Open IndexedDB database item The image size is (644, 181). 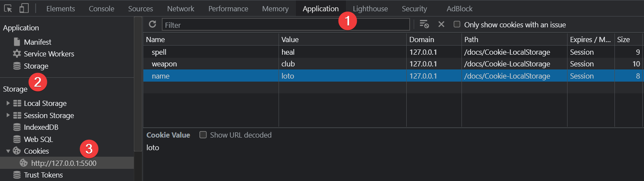coord(41,128)
